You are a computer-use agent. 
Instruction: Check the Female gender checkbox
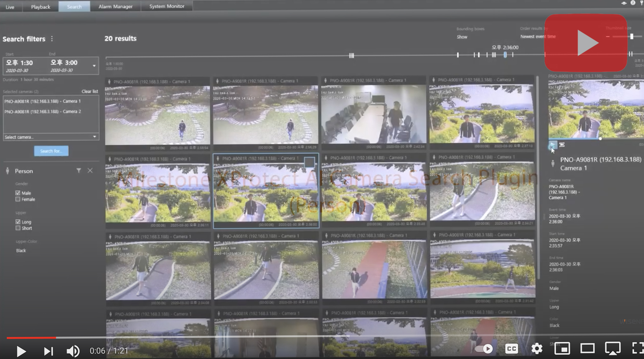point(18,199)
